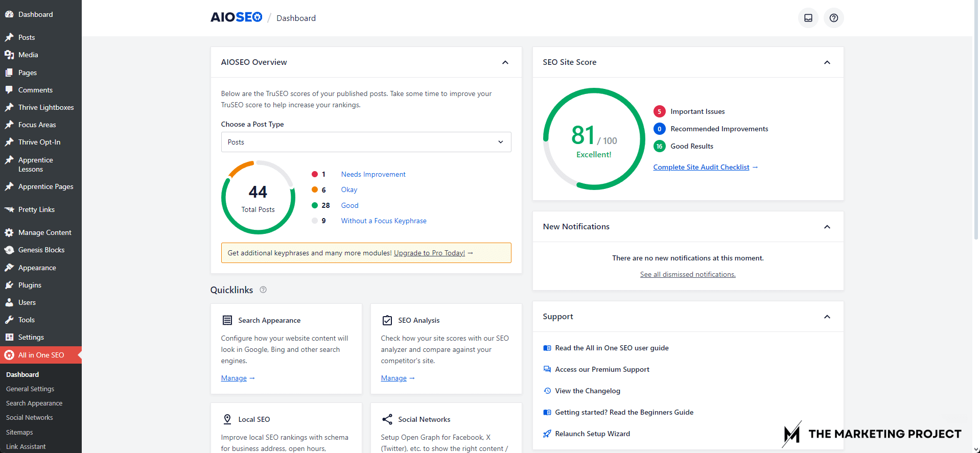This screenshot has height=453, width=980.
Task: Click the Genesis Blocks icon
Action: click(x=9, y=250)
